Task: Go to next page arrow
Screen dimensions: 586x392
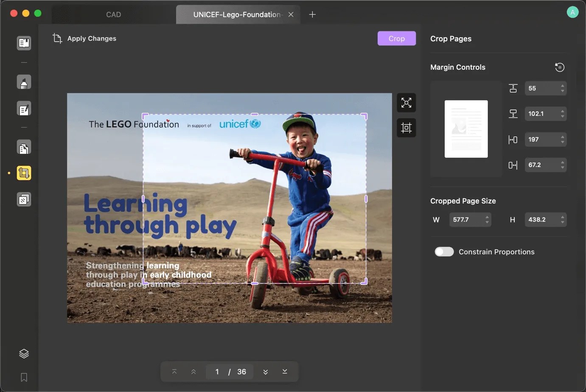Action: pyautogui.click(x=265, y=372)
